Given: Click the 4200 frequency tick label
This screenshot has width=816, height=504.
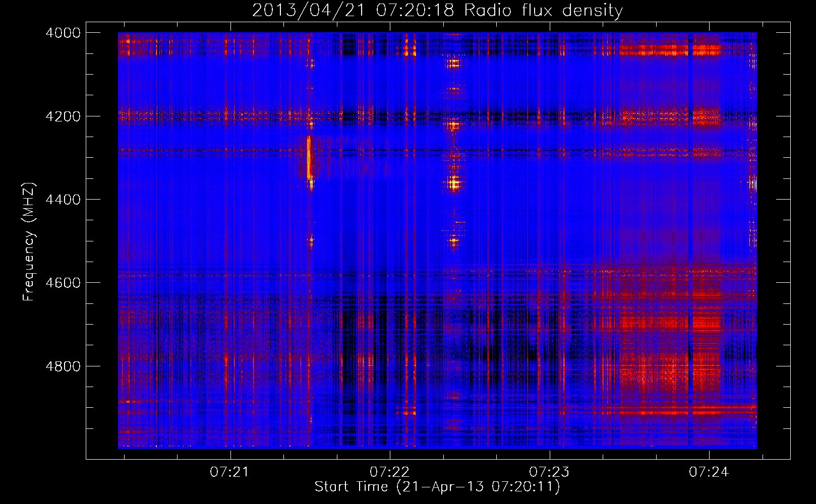Looking at the screenshot, I should click(63, 116).
